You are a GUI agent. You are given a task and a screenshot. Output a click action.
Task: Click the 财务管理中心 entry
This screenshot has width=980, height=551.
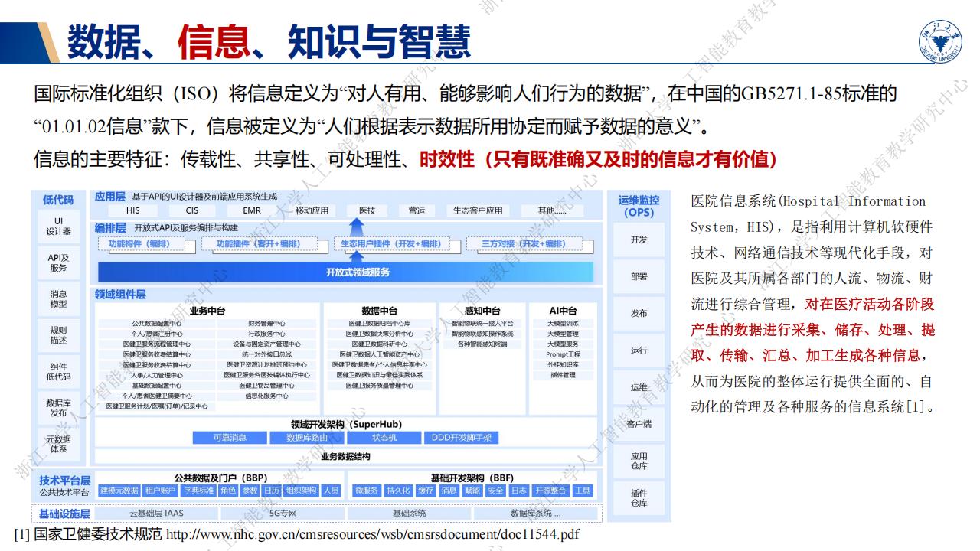click(266, 323)
